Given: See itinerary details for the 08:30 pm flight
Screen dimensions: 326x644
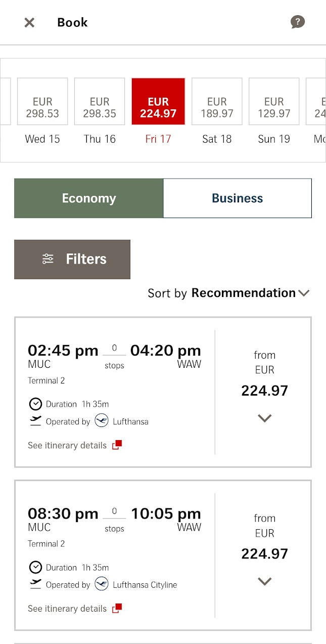Looking at the screenshot, I should (x=66, y=609).
